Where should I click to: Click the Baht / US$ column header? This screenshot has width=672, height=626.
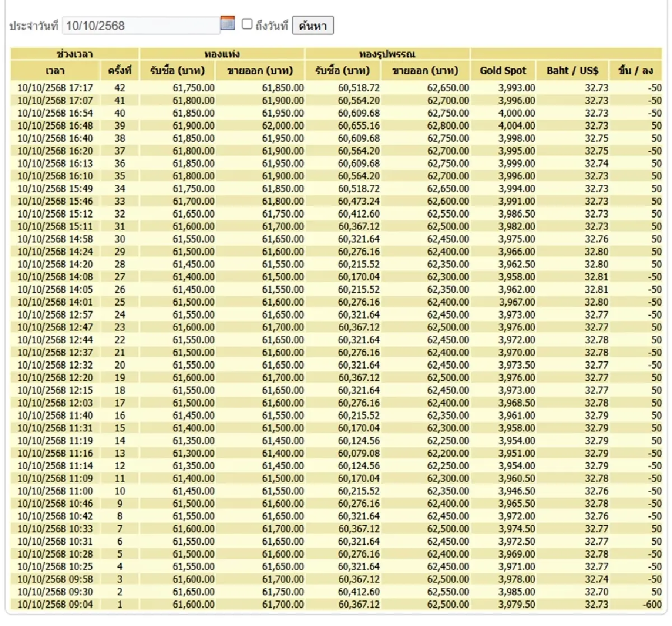tap(572, 71)
